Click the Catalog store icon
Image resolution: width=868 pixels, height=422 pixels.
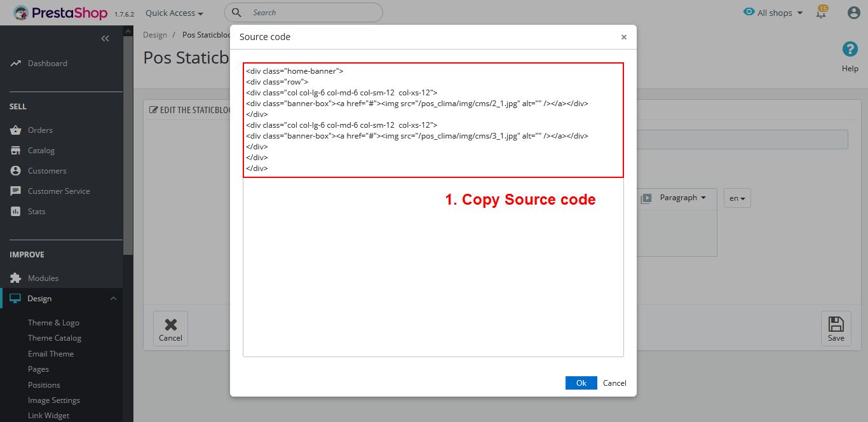[x=16, y=151]
